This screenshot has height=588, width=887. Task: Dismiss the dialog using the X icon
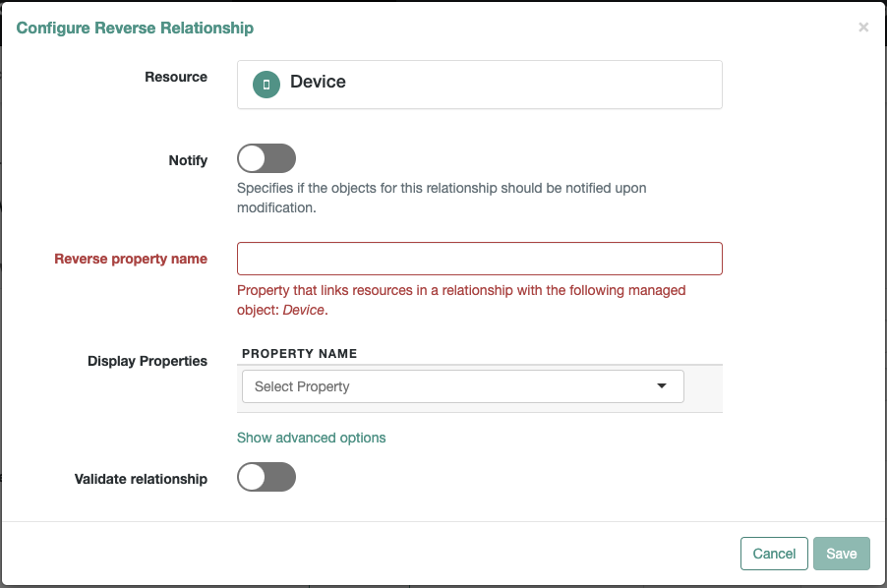[863, 27]
